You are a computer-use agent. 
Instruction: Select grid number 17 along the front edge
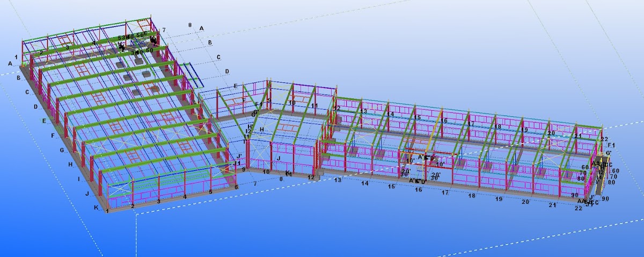click(445, 192)
